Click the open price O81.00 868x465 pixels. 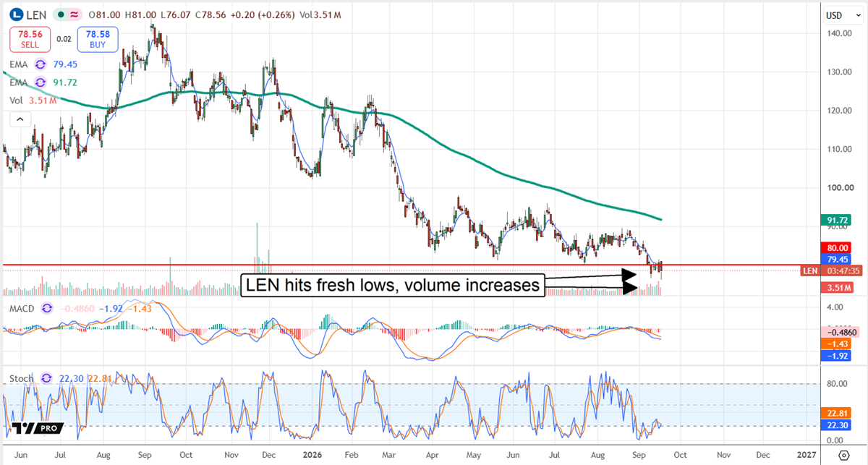(x=103, y=14)
